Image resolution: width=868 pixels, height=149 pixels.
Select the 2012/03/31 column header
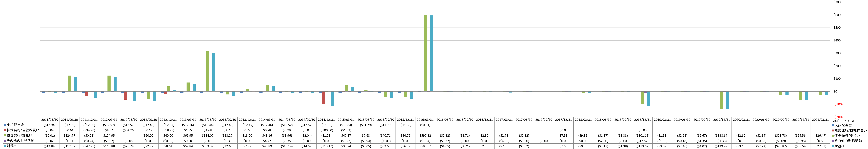[x=109, y=120]
